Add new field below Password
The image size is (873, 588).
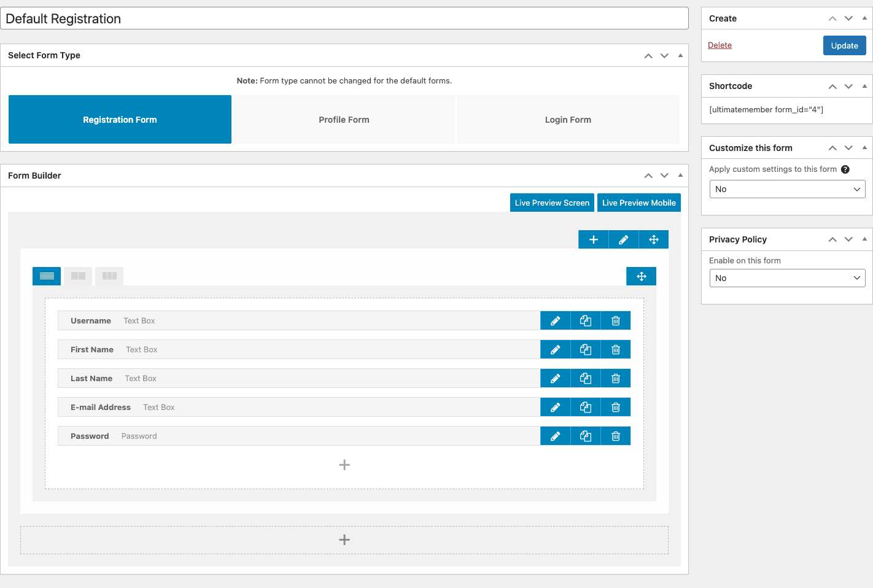click(344, 465)
